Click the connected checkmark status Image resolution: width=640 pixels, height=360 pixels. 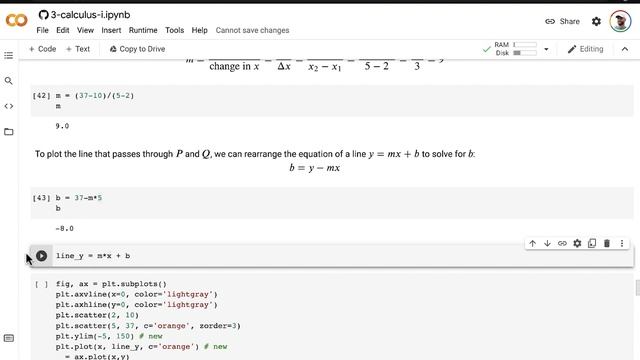point(486,49)
